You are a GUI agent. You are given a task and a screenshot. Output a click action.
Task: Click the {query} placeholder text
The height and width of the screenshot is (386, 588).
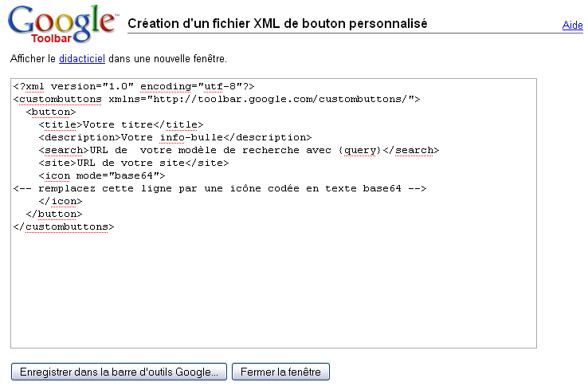pyautogui.click(x=359, y=150)
